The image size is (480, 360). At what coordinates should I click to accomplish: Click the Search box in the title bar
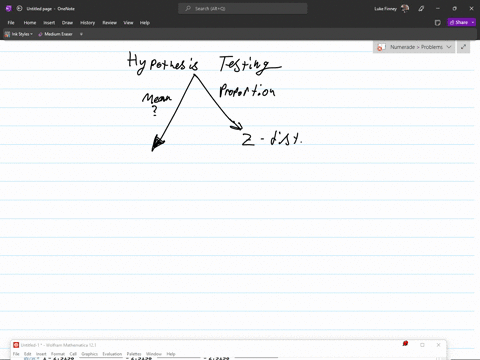coord(243,9)
